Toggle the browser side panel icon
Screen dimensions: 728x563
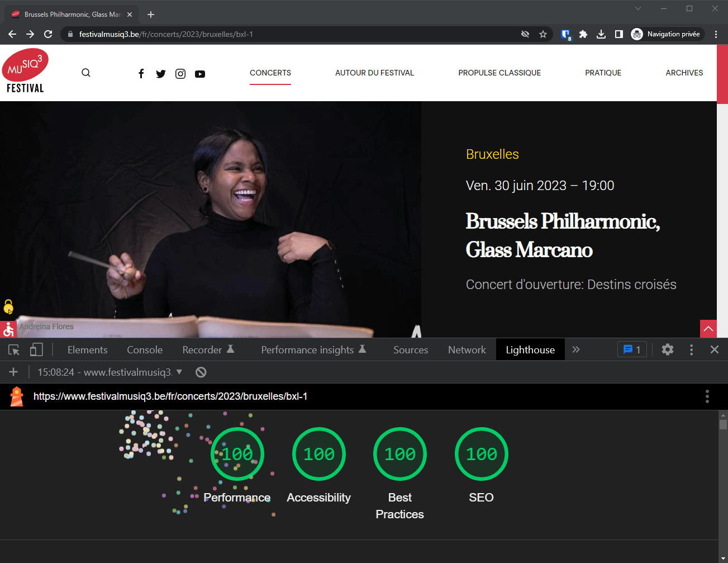coord(619,34)
